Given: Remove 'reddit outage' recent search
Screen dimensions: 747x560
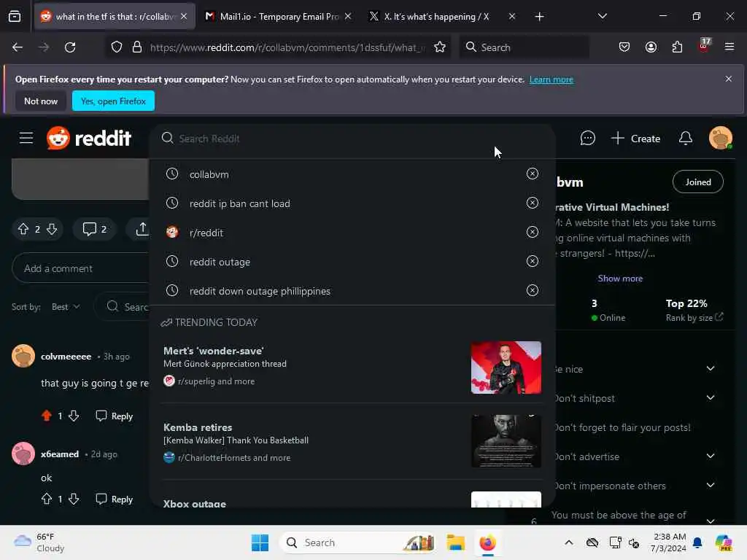Looking at the screenshot, I should [532, 261].
